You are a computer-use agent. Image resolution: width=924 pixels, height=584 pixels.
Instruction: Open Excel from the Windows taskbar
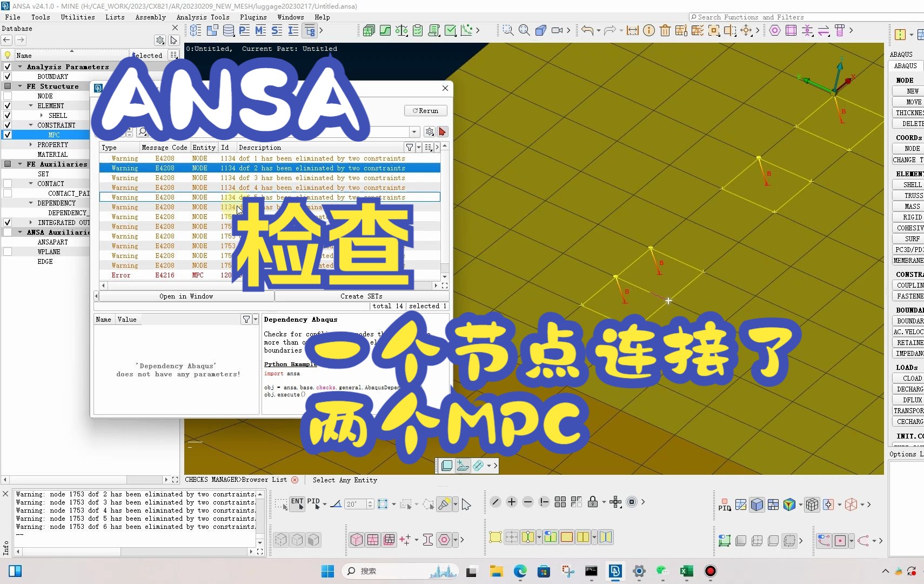pos(687,571)
